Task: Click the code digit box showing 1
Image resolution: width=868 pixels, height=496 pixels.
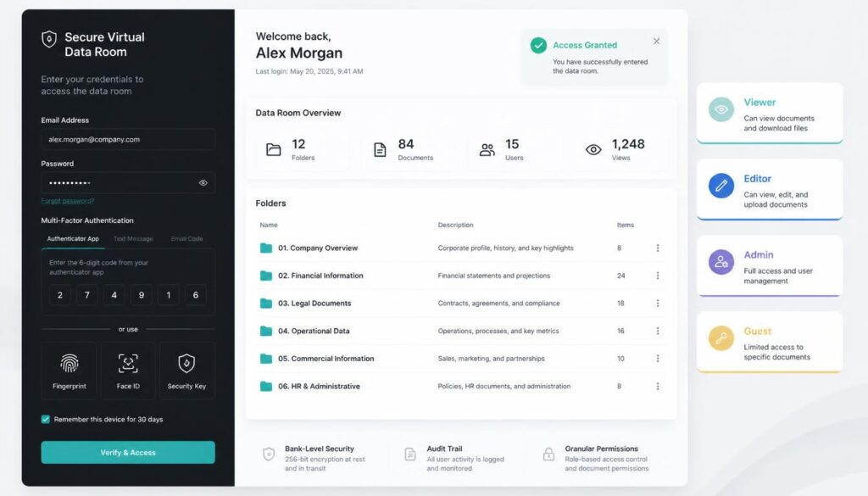Action: pyautogui.click(x=169, y=295)
